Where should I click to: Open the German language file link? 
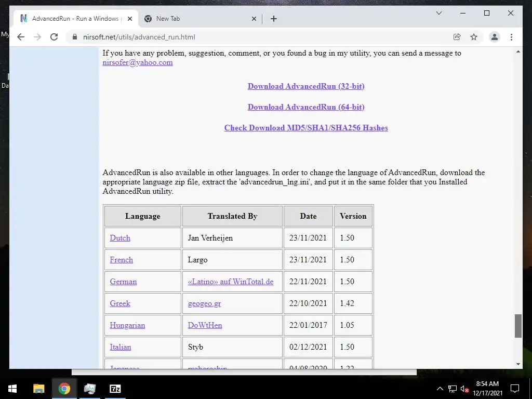123,282
